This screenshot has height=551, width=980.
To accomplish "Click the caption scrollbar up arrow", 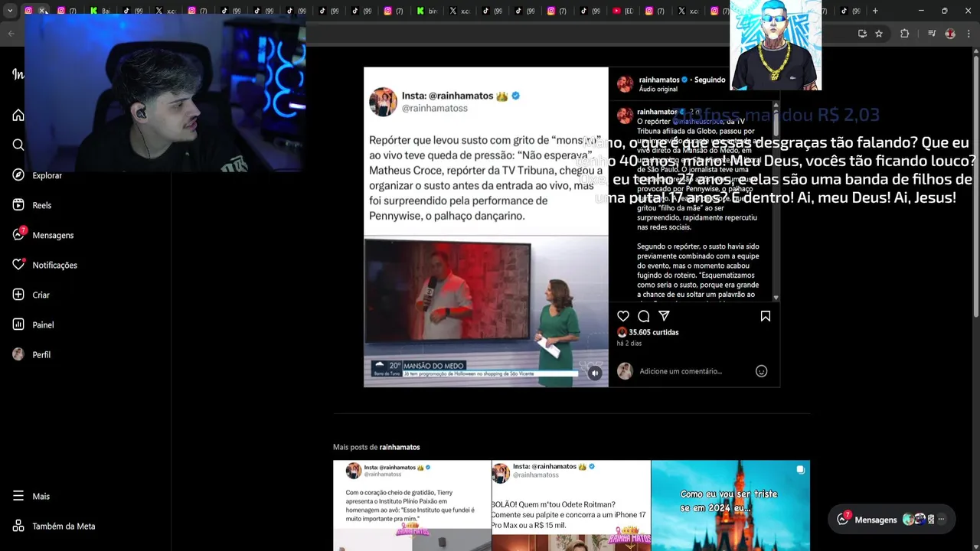I will (776, 105).
